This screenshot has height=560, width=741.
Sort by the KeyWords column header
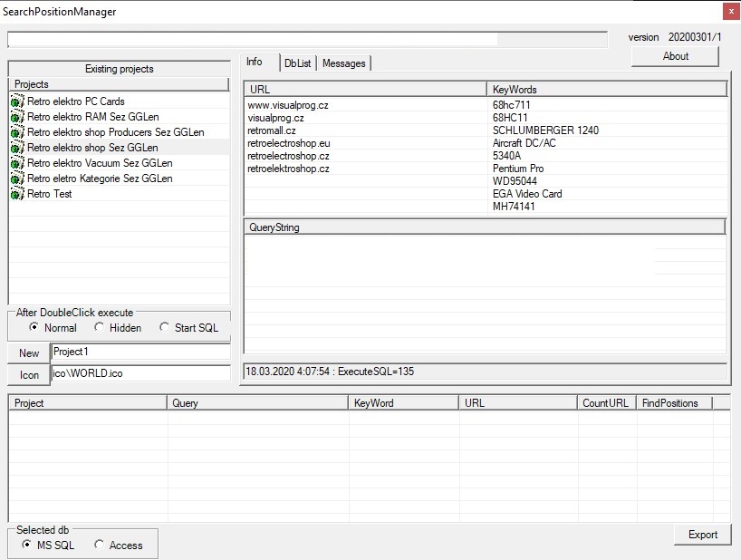tap(606, 89)
